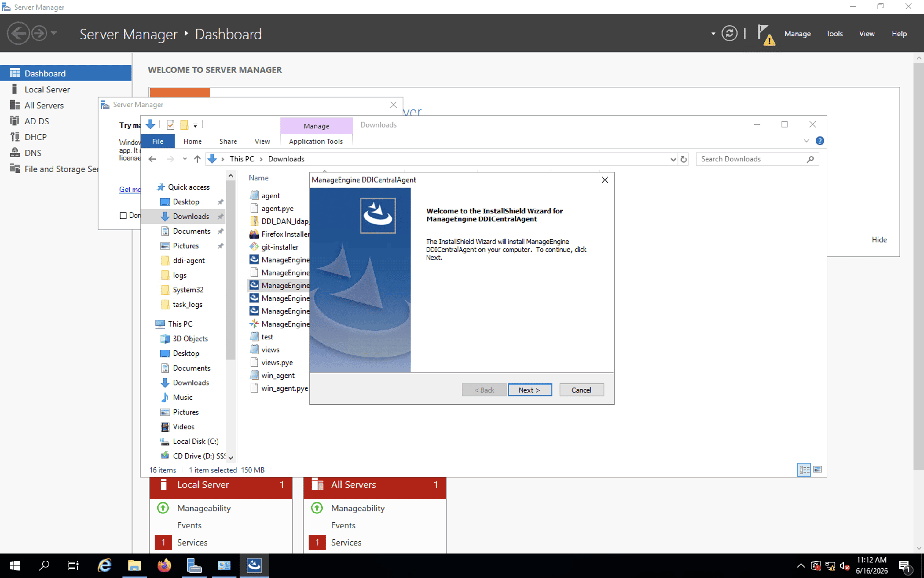924x578 pixels.
Task: Select the git-installer file
Action: (x=280, y=247)
